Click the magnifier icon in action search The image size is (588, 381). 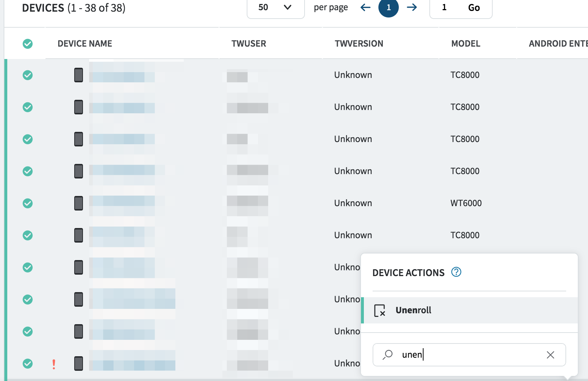(388, 354)
